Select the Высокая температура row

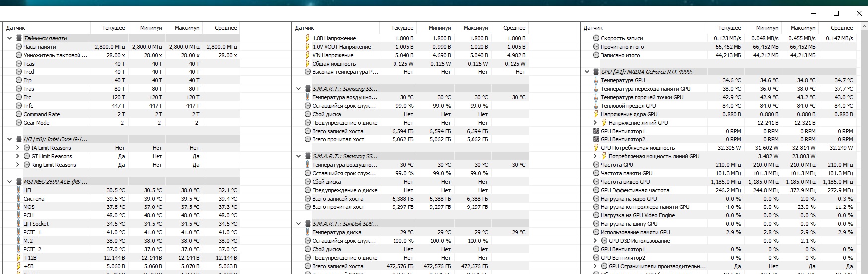pyautogui.click(x=411, y=72)
